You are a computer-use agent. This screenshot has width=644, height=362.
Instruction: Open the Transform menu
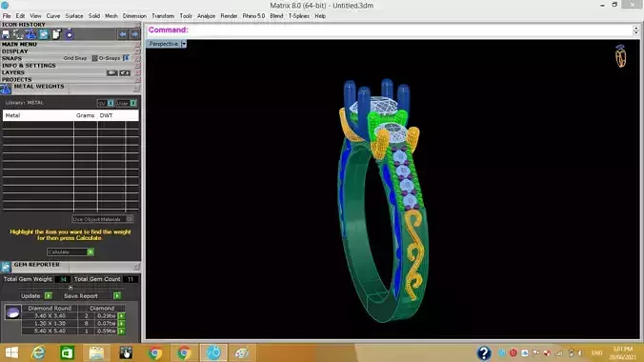(163, 16)
